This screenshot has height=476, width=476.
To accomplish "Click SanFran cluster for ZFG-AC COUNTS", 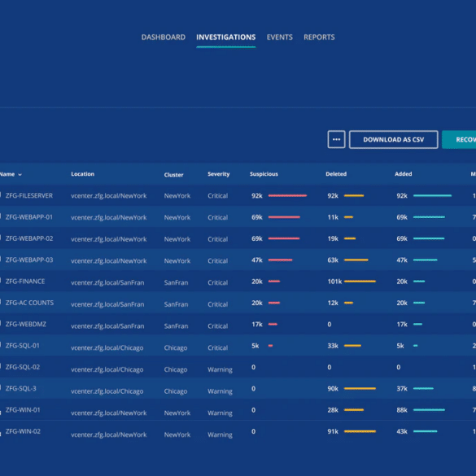I will coord(176,304).
